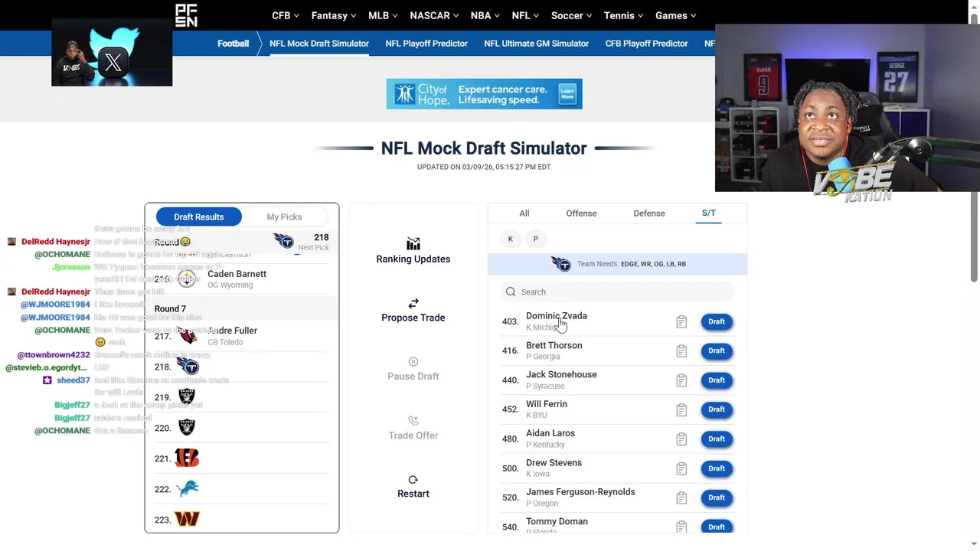Click Titans logo in Team Needs bar
Screen dimensions: 980x551
pyautogui.click(x=561, y=264)
